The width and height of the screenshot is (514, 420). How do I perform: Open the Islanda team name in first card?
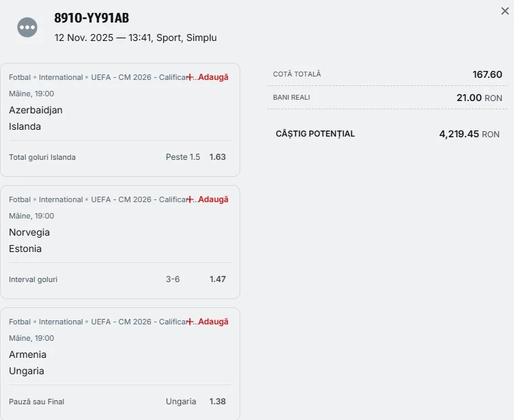tap(25, 126)
